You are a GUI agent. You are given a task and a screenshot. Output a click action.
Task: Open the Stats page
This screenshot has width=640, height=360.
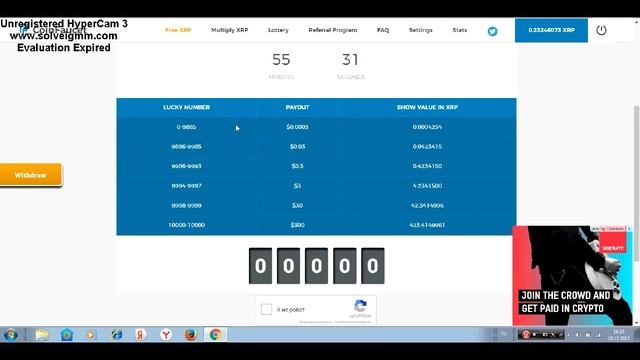460,30
